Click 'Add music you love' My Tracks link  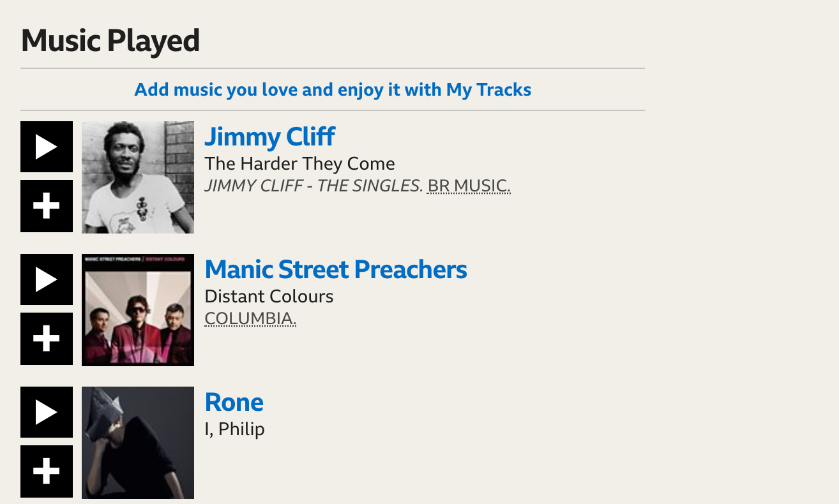point(333,90)
